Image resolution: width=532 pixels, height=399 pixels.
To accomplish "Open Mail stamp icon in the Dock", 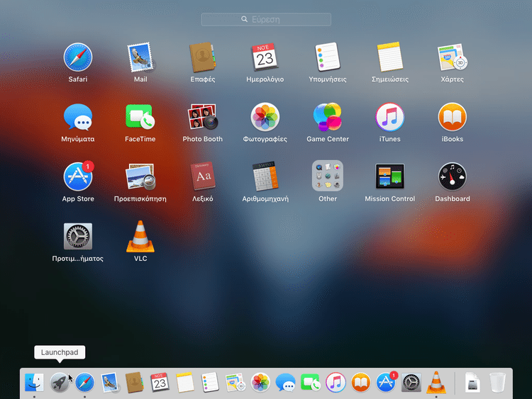I will click(x=109, y=382).
